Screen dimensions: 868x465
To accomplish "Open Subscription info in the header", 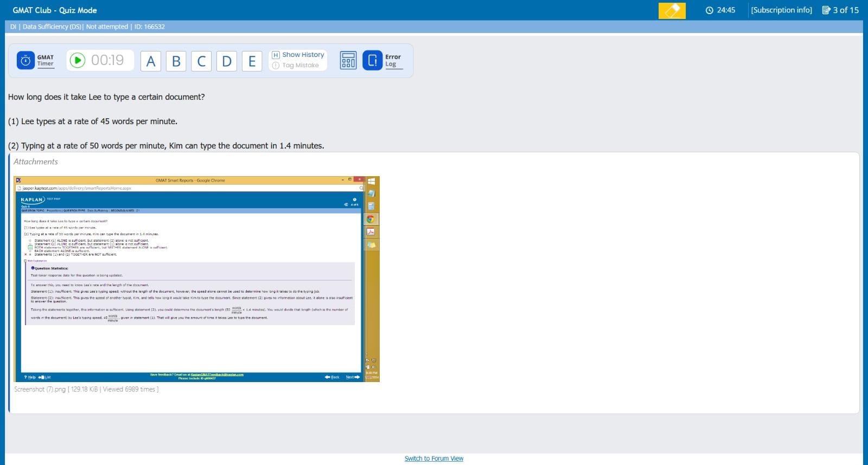I will (x=781, y=10).
